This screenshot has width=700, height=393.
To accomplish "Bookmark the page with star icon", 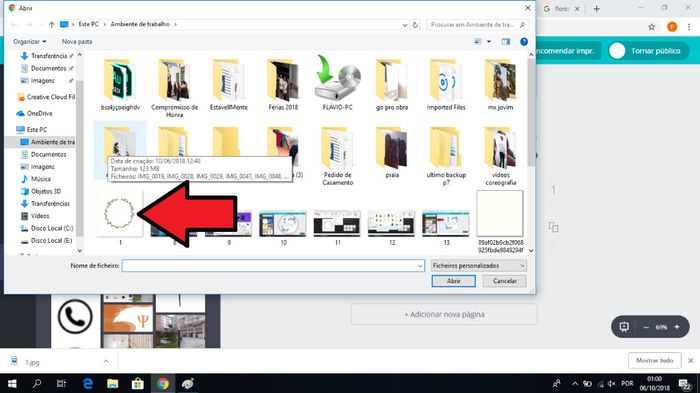I will click(652, 27).
